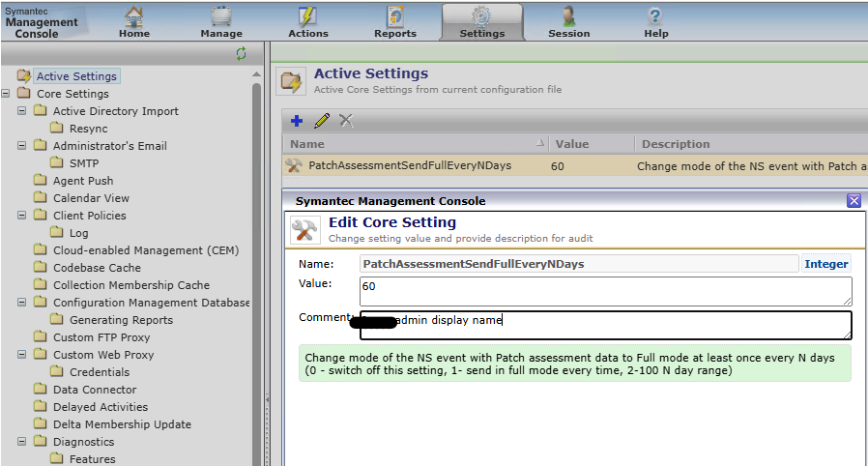Image resolution: width=868 pixels, height=466 pixels.
Task: Collapse the Client Policies node
Action: coord(21,216)
